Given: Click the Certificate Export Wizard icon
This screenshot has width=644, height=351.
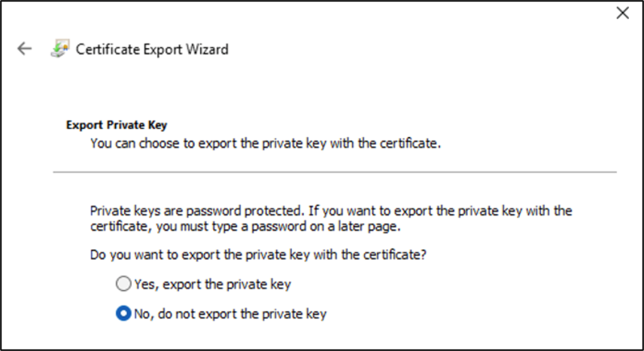Looking at the screenshot, I should (x=60, y=48).
